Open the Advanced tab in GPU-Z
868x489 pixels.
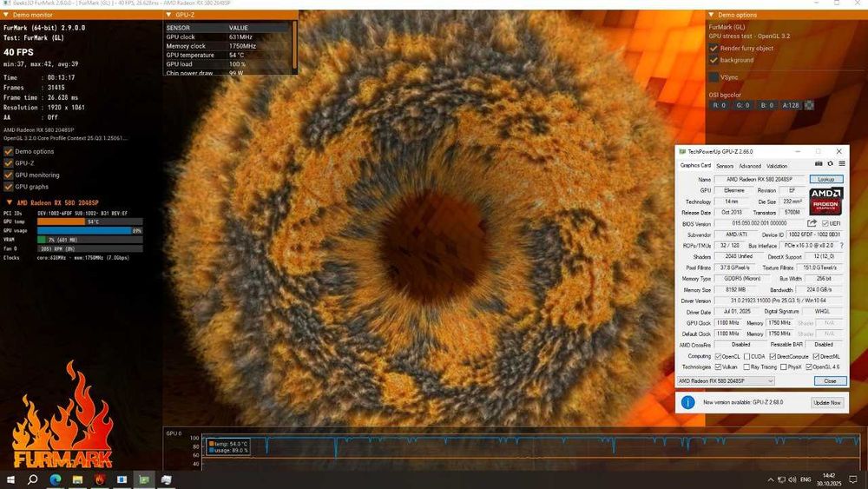pos(750,166)
